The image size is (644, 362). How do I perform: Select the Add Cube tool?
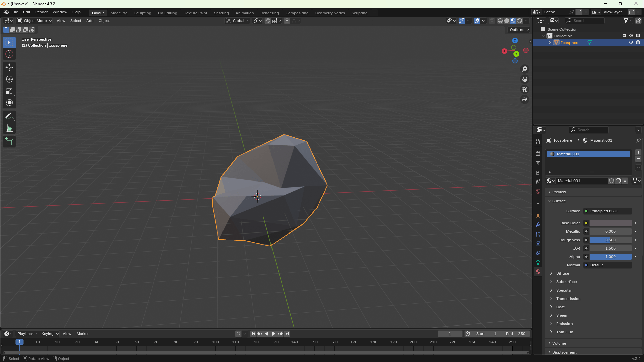click(x=9, y=142)
